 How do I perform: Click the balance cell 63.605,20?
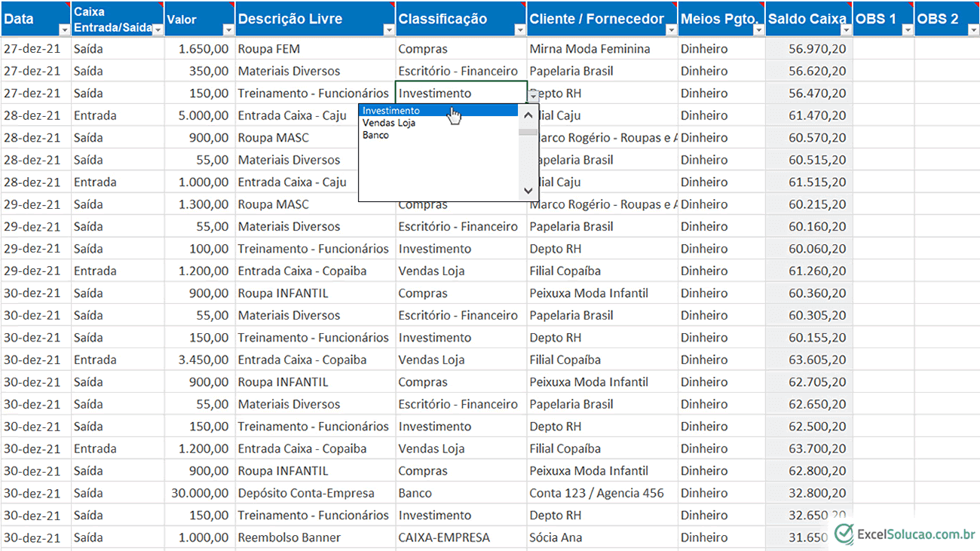(809, 360)
